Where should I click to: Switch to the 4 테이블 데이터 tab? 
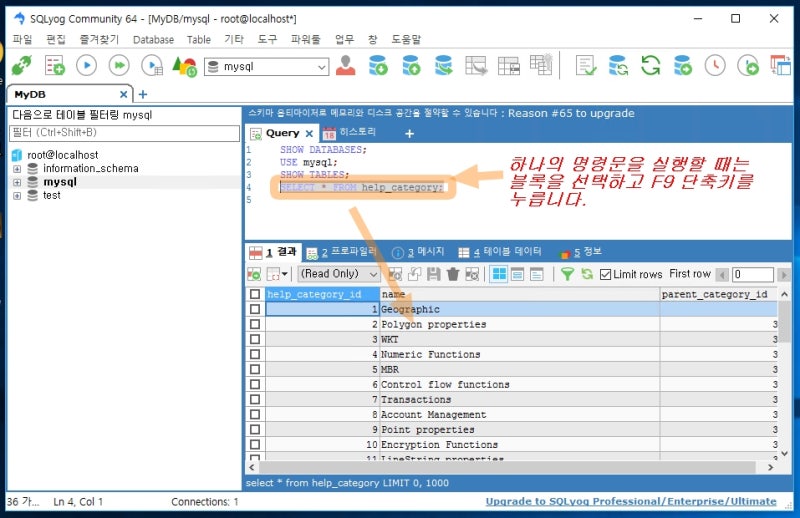click(499, 252)
